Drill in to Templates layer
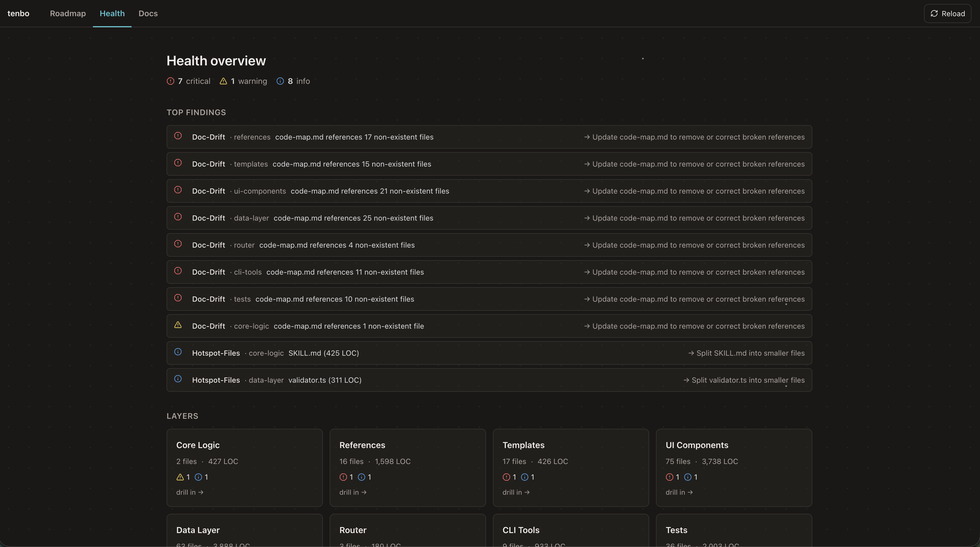 tap(516, 493)
